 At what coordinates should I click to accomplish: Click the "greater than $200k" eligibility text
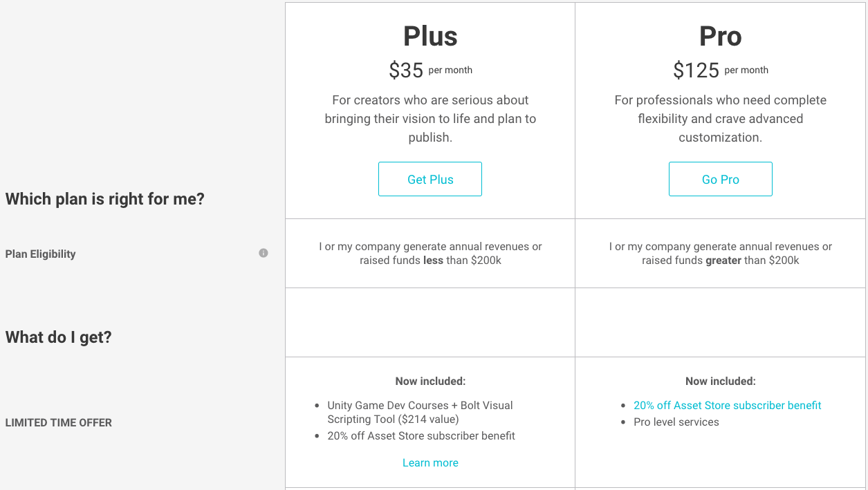[720, 254]
